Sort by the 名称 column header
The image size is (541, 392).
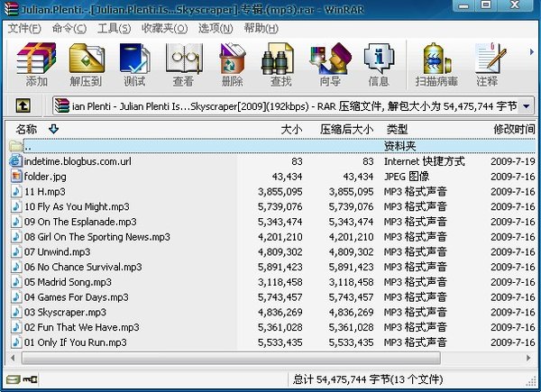(x=26, y=130)
